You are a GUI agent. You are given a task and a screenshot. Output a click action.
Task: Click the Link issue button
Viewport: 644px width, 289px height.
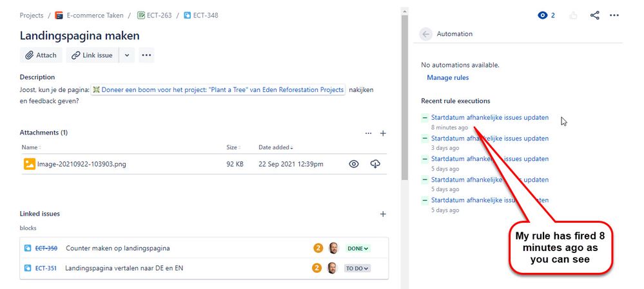92,55
